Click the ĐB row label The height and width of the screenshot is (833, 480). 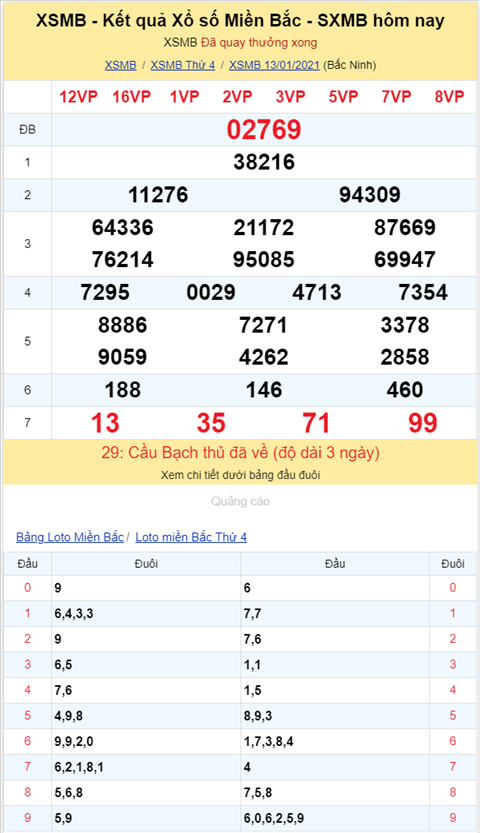28,130
